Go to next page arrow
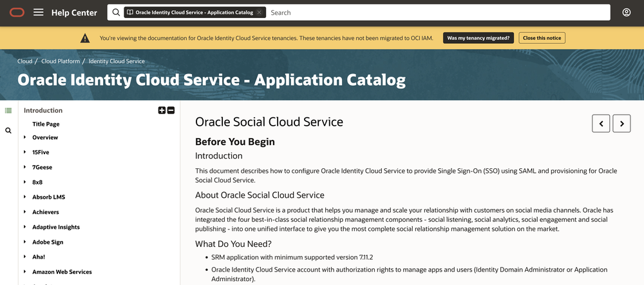The height and width of the screenshot is (285, 644). click(x=621, y=123)
